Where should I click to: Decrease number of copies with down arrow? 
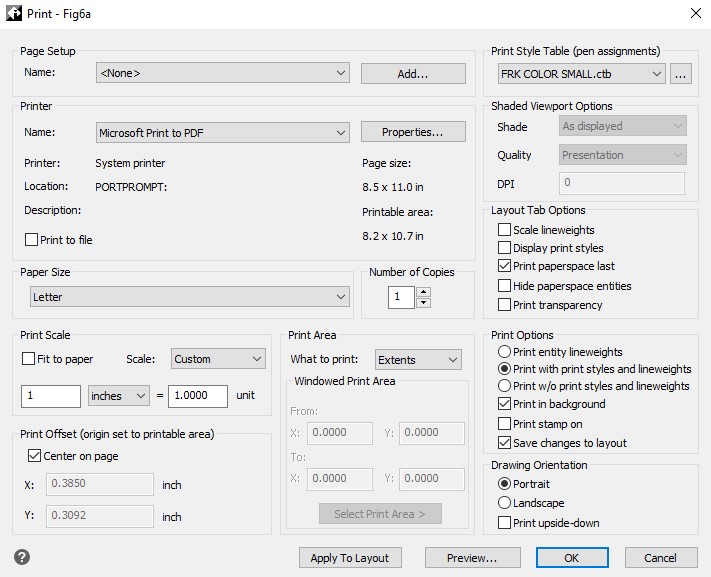pyautogui.click(x=423, y=303)
